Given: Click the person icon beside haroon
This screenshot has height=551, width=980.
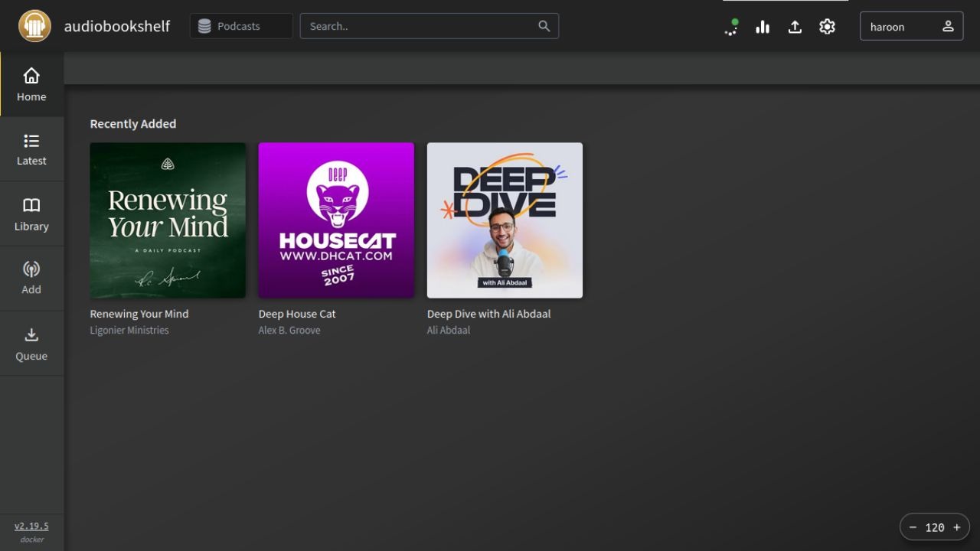Looking at the screenshot, I should (948, 26).
